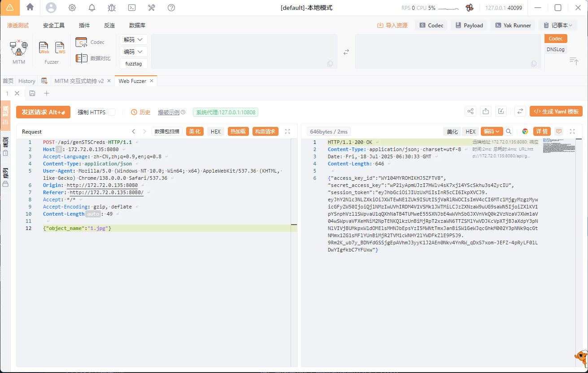Open the MITM interception tool icon
588x373 pixels.
[x=19, y=48]
